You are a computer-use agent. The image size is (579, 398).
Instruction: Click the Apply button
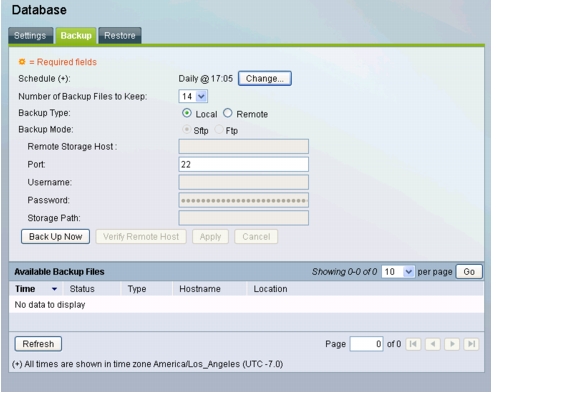point(210,237)
